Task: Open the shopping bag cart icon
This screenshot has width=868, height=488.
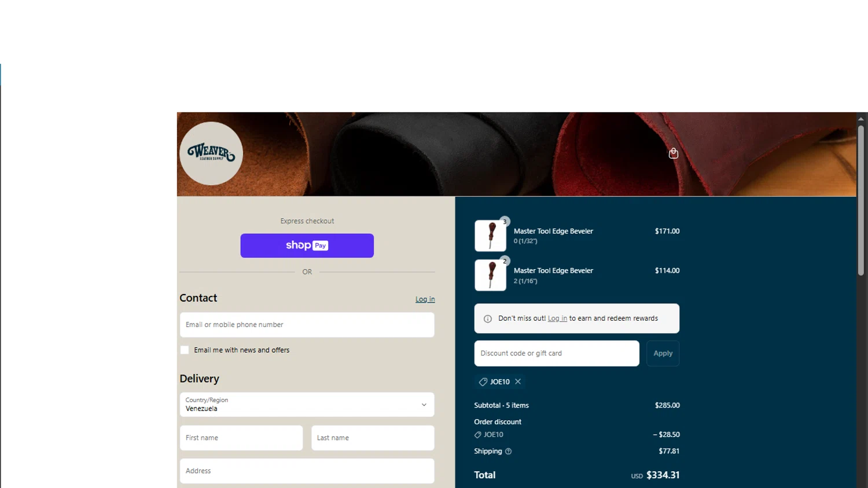Action: 673,153
